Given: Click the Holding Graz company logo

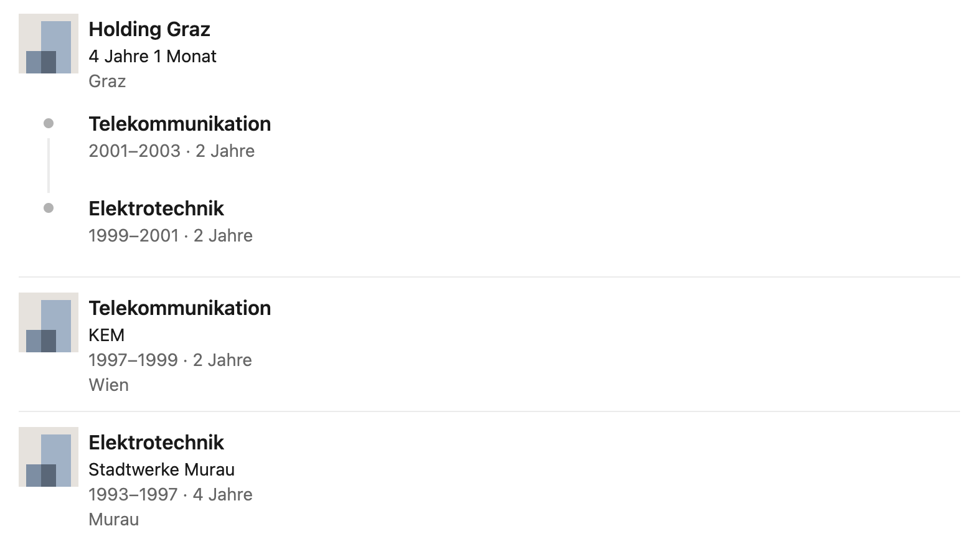Looking at the screenshot, I should [49, 44].
